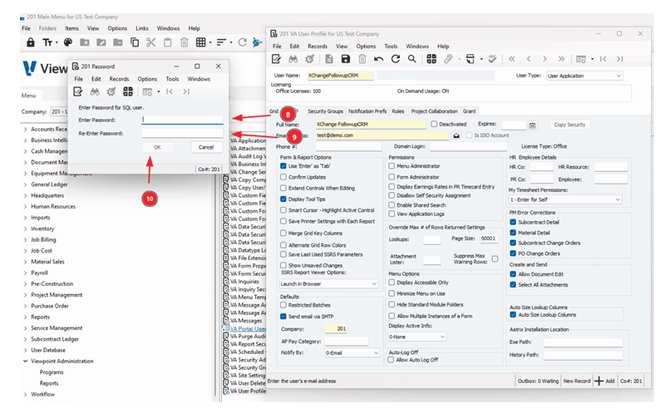670x413 pixels.
Task: Click the edit record icon in User Profile toolbar
Action: pos(276,59)
